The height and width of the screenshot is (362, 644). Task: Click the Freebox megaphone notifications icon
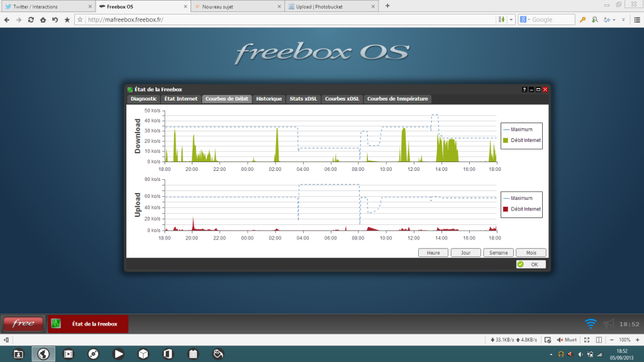point(608,324)
